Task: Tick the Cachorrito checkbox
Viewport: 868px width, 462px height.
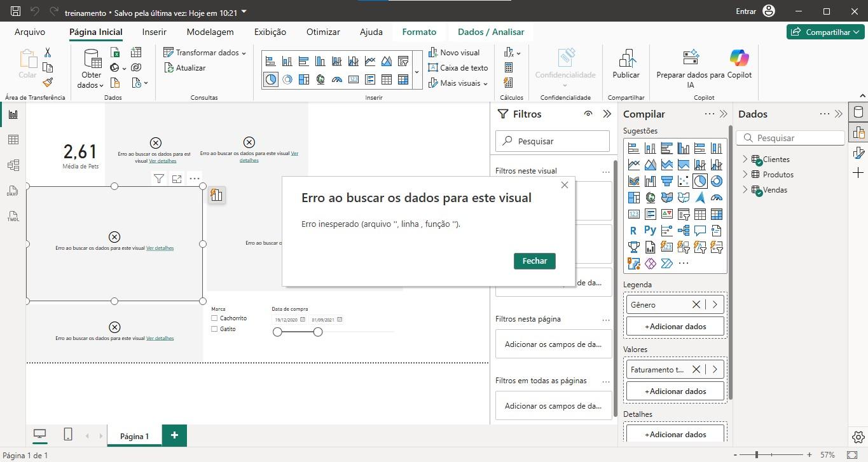Action: (215, 318)
